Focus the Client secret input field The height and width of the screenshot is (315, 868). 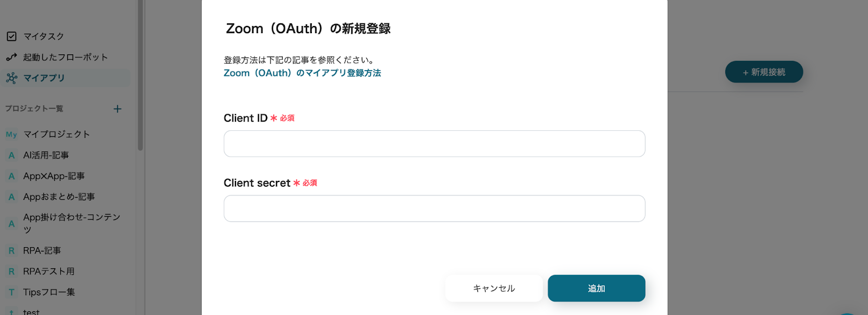(434, 209)
